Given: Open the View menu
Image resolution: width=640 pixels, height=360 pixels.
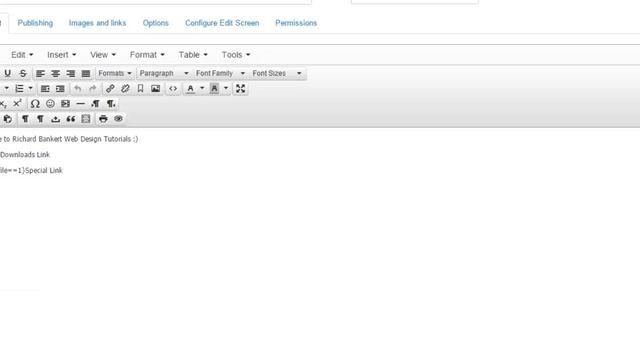Looking at the screenshot, I should click(103, 55).
